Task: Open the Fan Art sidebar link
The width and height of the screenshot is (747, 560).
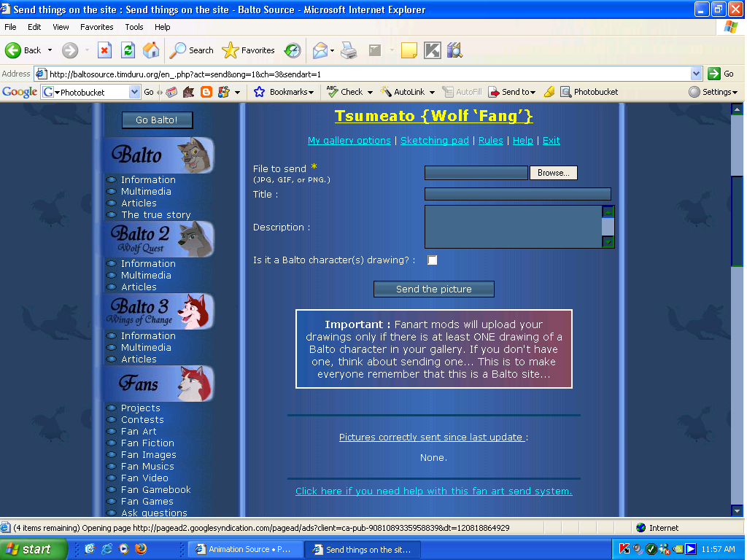Action: 139,432
